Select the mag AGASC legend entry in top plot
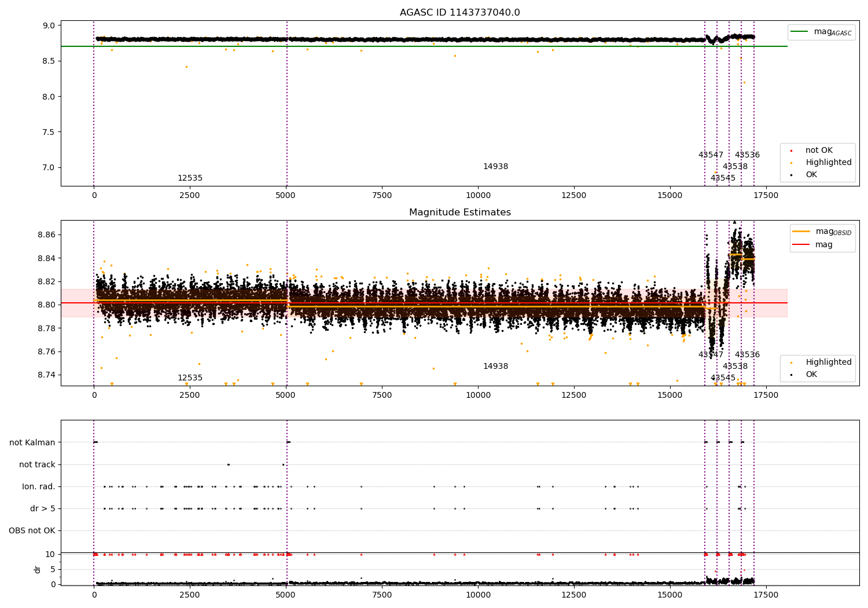Screen dimensions: 868x608 coord(821,32)
